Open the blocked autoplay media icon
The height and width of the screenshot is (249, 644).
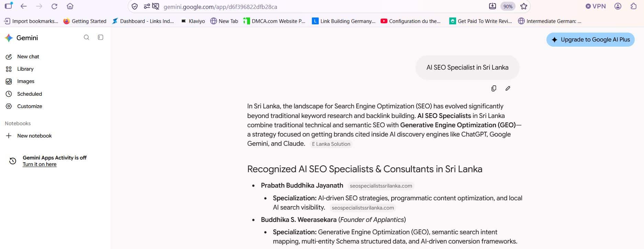(156, 7)
